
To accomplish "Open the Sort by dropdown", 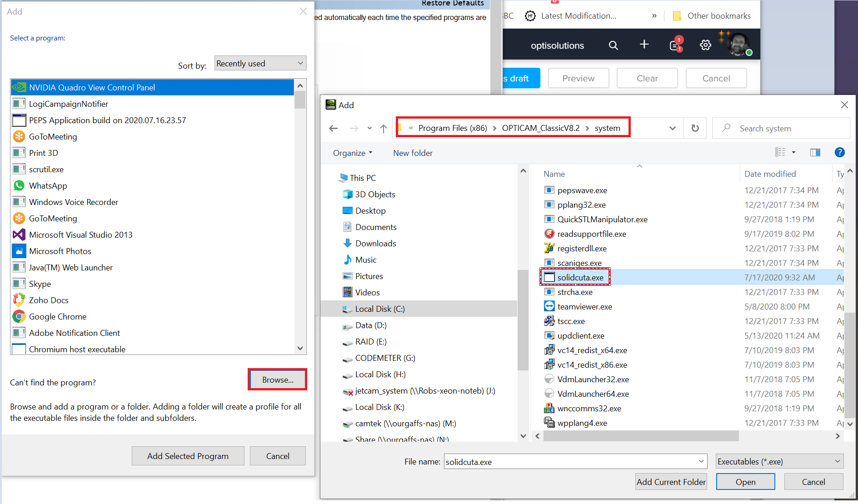I will point(260,63).
